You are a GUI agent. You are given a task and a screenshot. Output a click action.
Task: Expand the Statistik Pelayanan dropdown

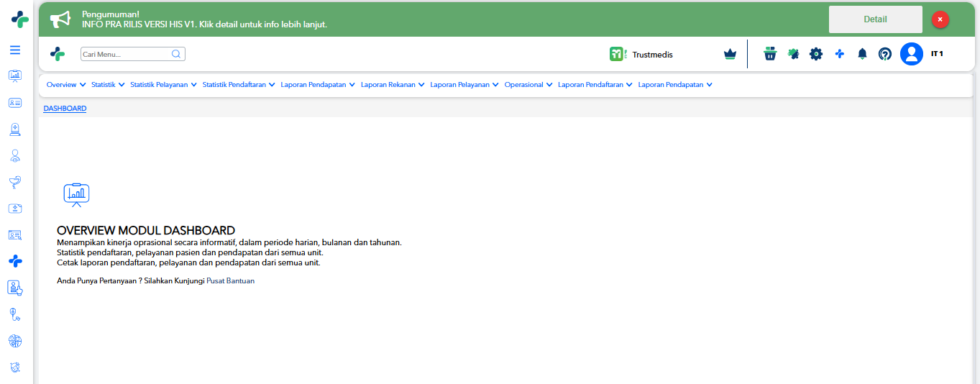[163, 85]
